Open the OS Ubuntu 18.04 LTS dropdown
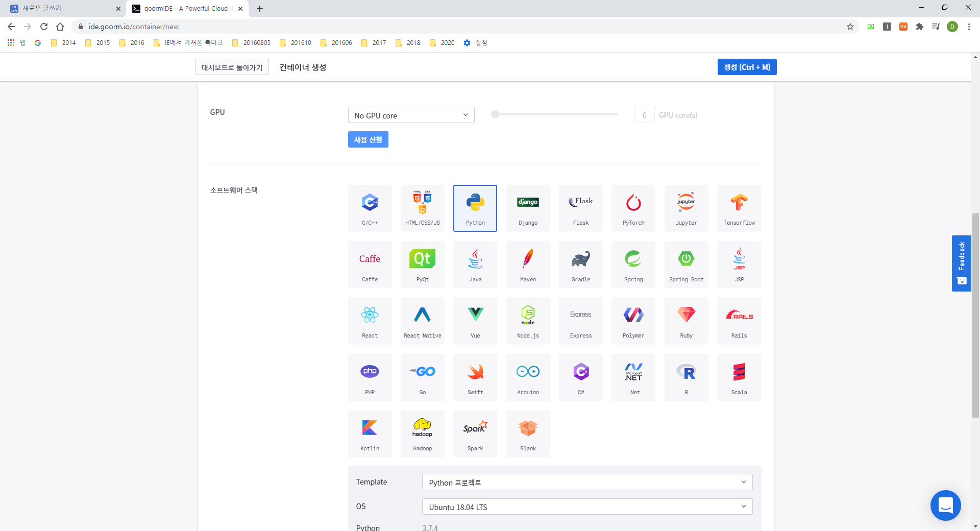Viewport: 980px width, 531px height. point(587,506)
